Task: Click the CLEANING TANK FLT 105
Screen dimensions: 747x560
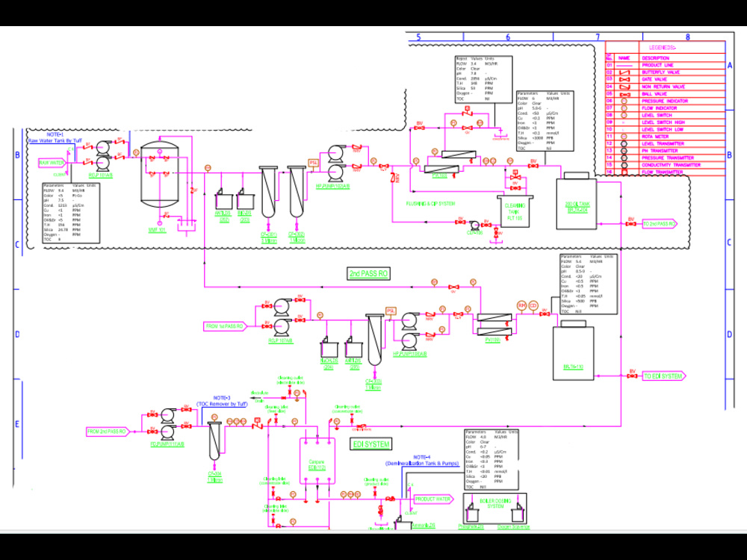Action: (x=515, y=211)
